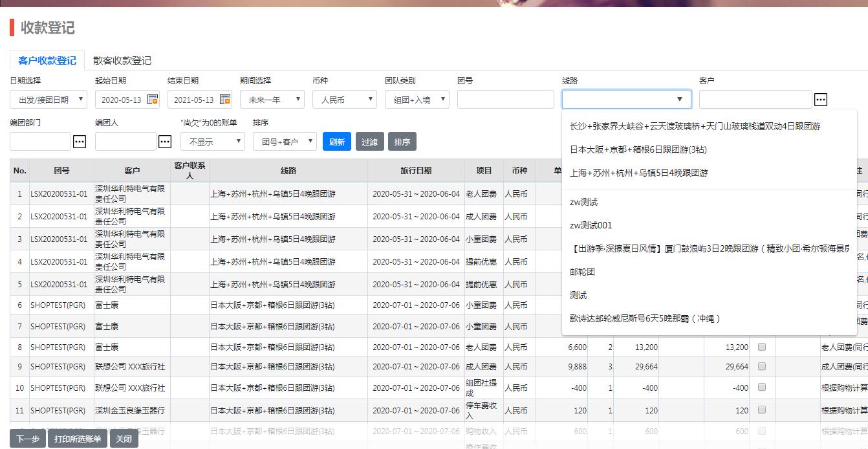Tick the checkbox in row 10 (组团社提成)
This screenshot has height=449, width=868.
coord(762,388)
